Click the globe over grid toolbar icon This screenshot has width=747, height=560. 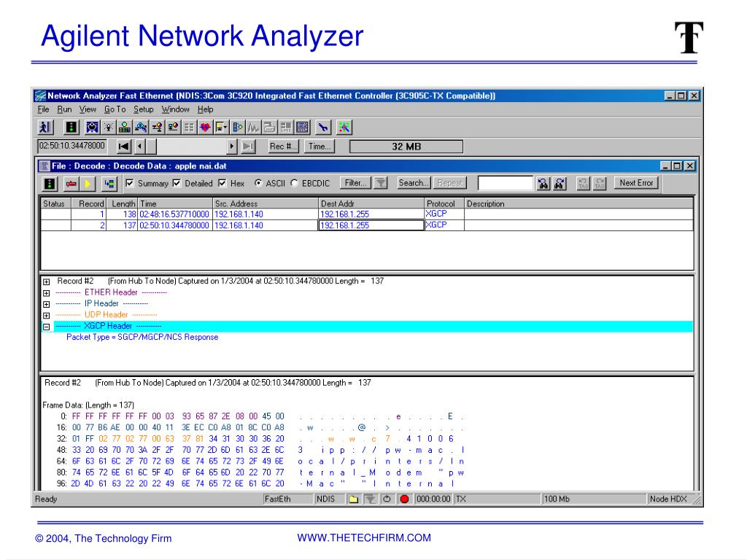124,127
